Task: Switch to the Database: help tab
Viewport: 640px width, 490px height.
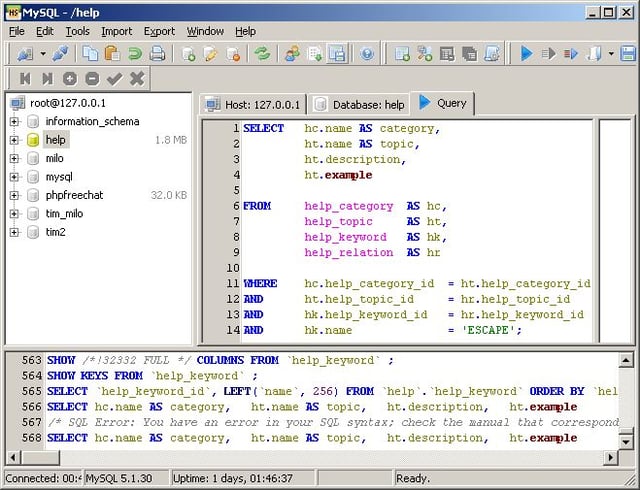Action: pos(359,105)
